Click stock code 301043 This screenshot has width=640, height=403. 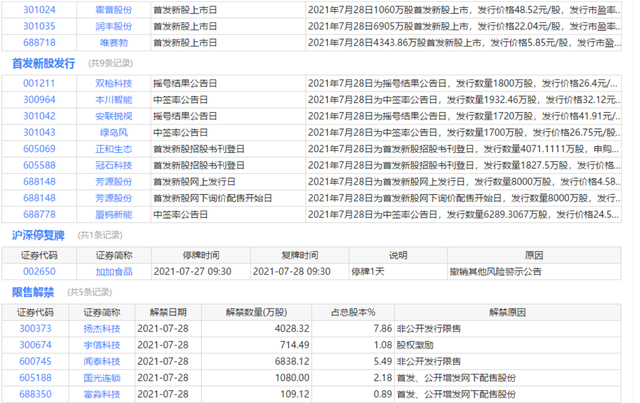[x=39, y=132]
